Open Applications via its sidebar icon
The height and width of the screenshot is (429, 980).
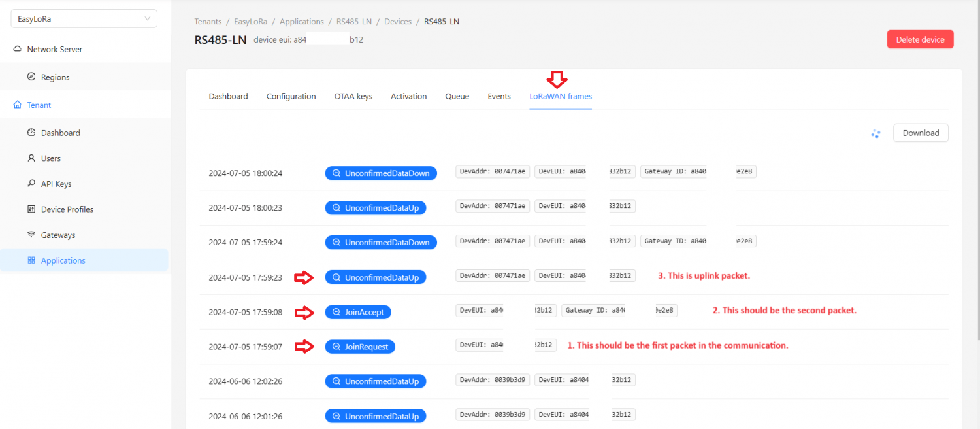[31, 260]
